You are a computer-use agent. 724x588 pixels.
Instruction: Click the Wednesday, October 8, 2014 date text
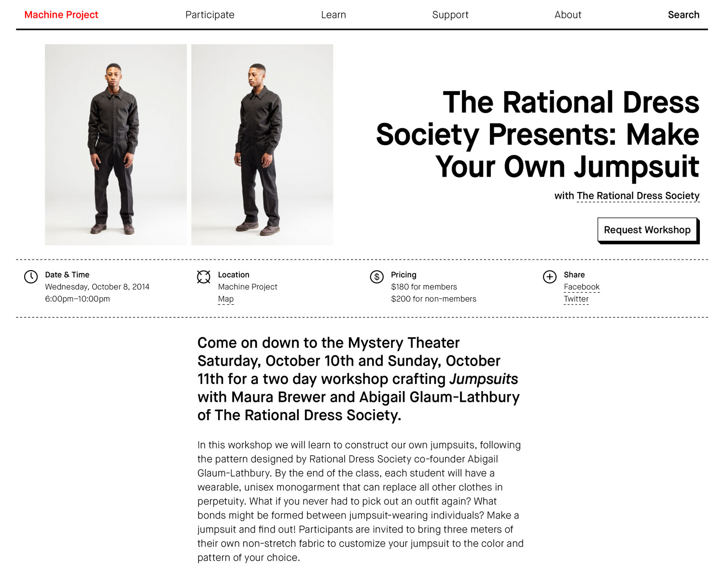tap(97, 287)
